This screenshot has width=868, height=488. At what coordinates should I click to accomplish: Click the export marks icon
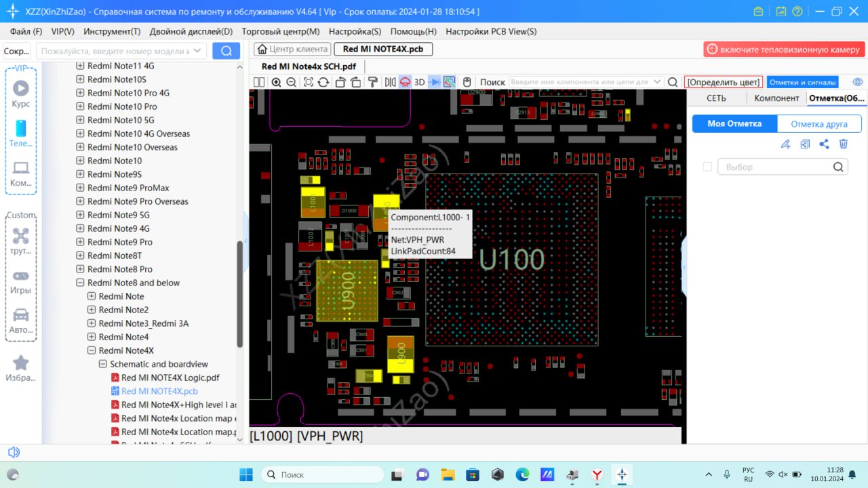point(805,144)
